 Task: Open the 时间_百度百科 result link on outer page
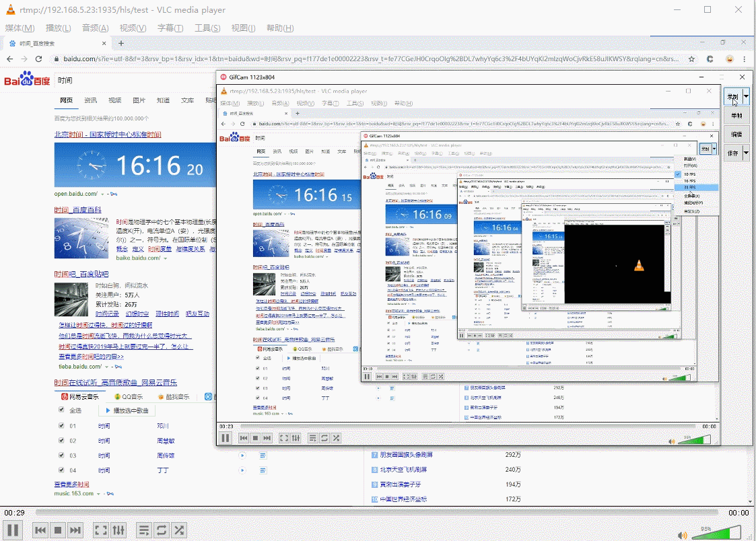77,210
